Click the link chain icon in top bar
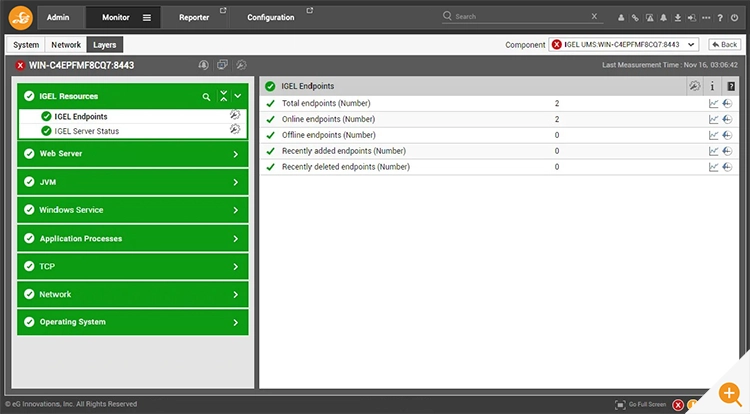Screen dimensions: 750x414 pos(635,18)
